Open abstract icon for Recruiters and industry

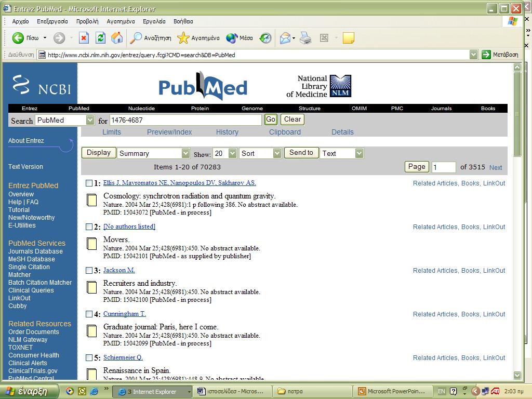coord(91,287)
